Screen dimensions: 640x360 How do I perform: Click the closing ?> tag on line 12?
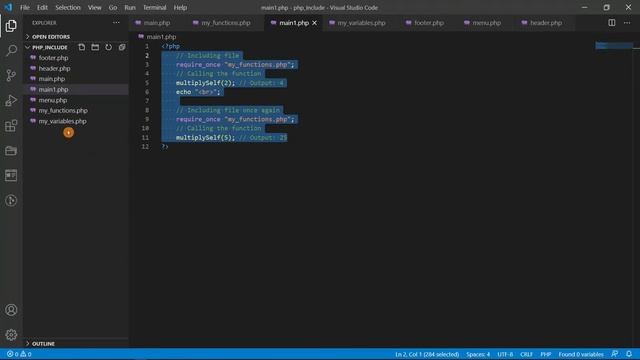[165, 147]
